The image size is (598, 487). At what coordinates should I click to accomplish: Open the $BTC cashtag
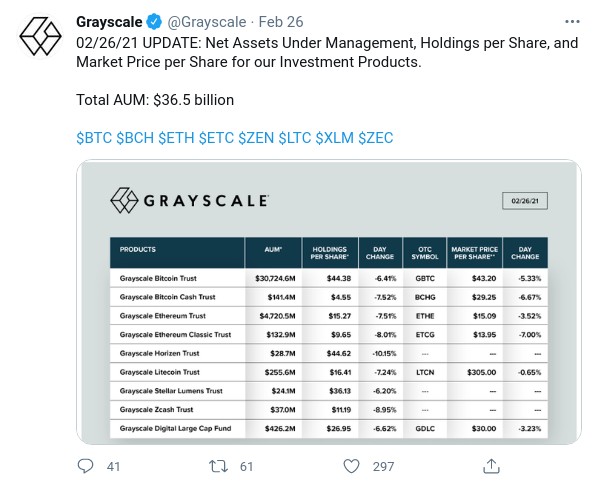click(94, 138)
